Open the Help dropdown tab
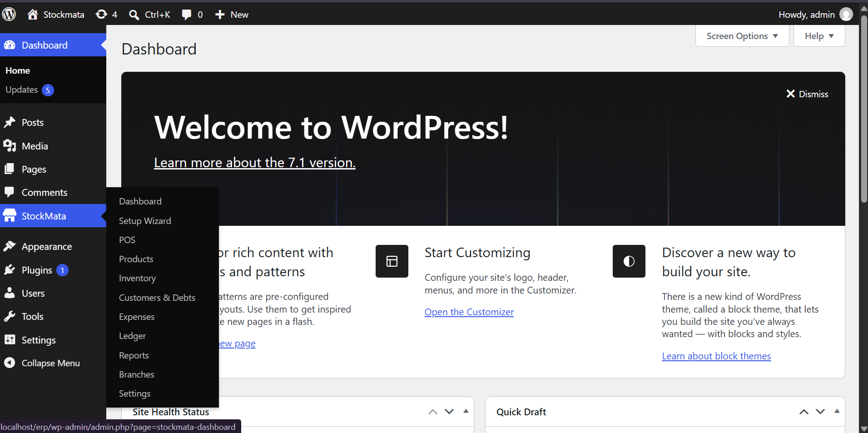Screen dimensions: 868x433 coord(819,36)
